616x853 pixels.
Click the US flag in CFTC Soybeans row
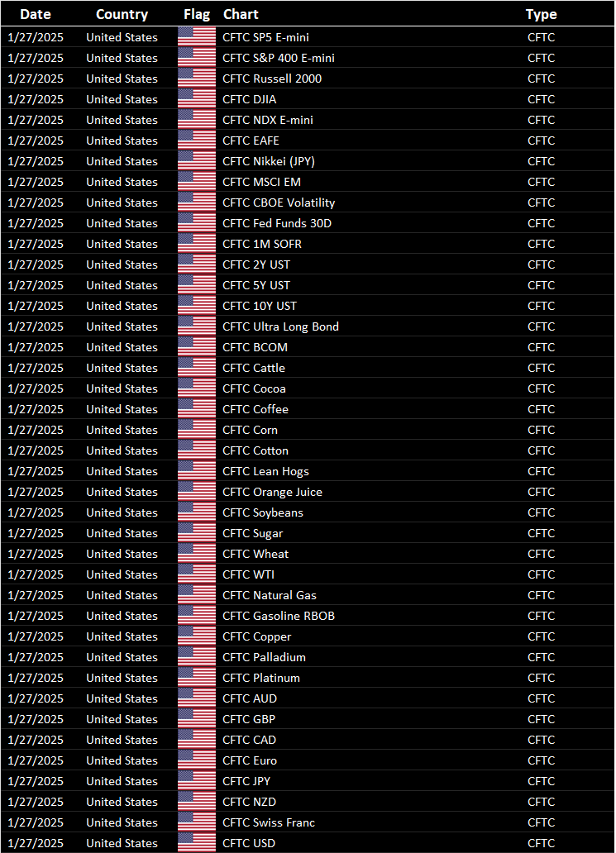197,512
